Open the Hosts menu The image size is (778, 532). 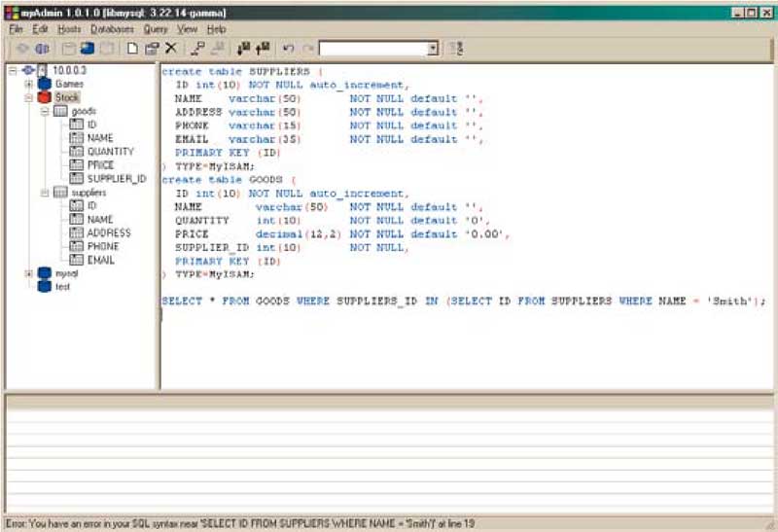(69, 29)
